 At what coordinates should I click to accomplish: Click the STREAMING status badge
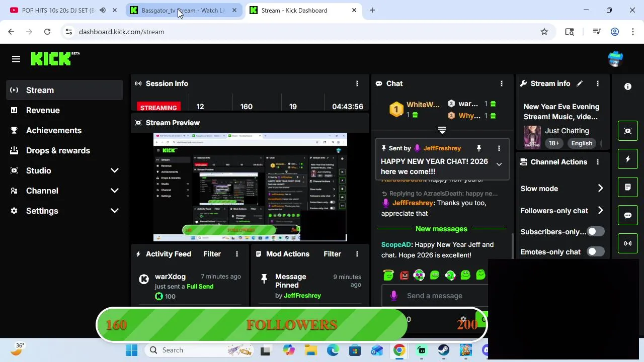coord(158,107)
